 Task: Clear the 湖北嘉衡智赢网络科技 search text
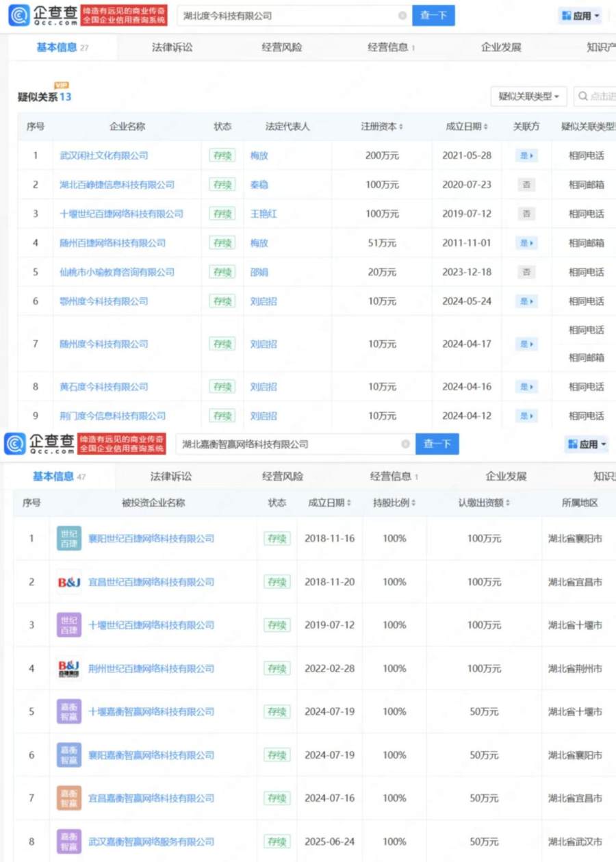pos(405,444)
